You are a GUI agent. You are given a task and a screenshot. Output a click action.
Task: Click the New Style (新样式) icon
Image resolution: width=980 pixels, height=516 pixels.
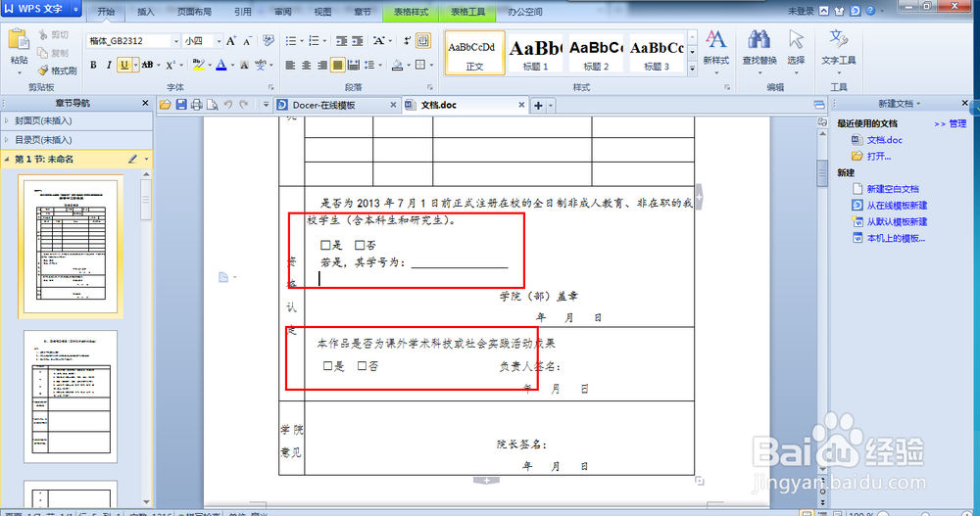(x=715, y=40)
